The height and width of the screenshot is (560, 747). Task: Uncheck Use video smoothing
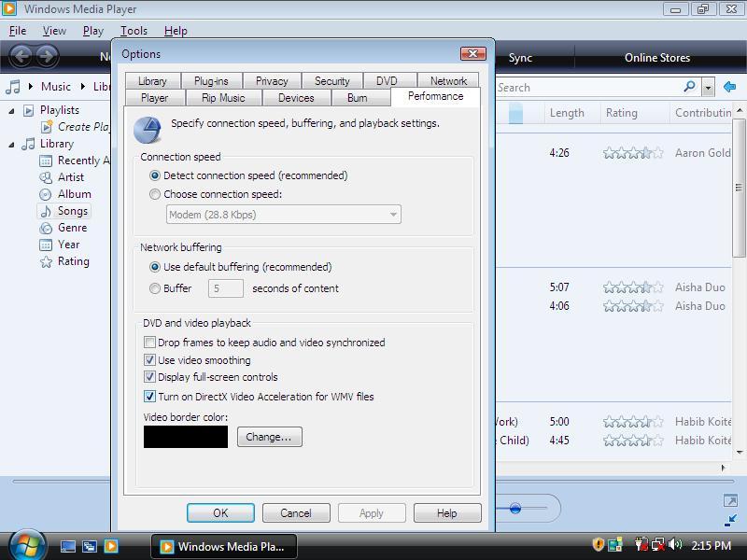coord(149,360)
